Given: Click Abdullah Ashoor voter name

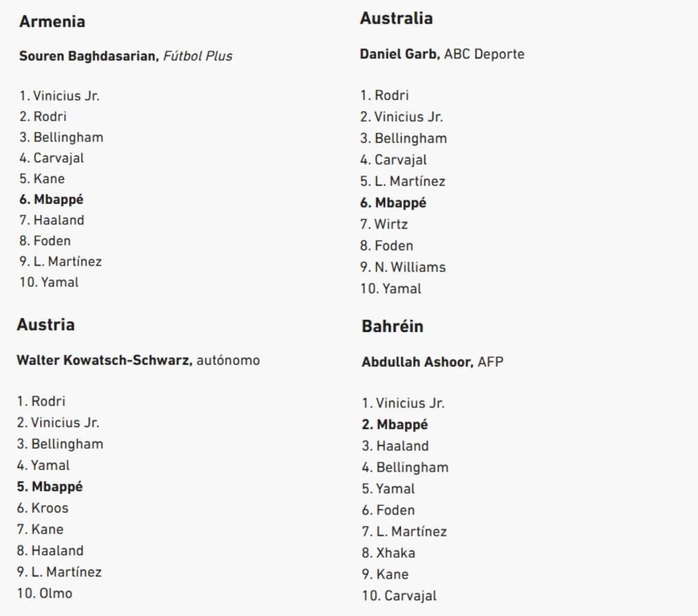Looking at the screenshot, I should click(x=417, y=362).
